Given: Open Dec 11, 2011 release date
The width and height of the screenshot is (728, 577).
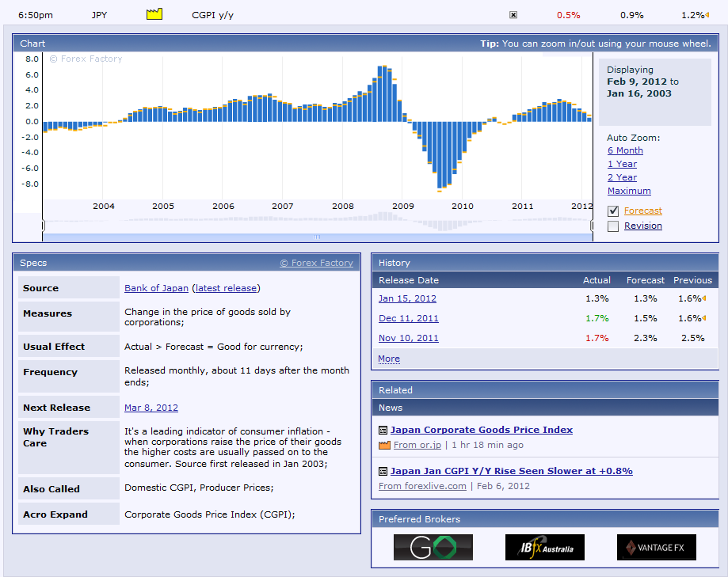Looking at the screenshot, I should [409, 318].
